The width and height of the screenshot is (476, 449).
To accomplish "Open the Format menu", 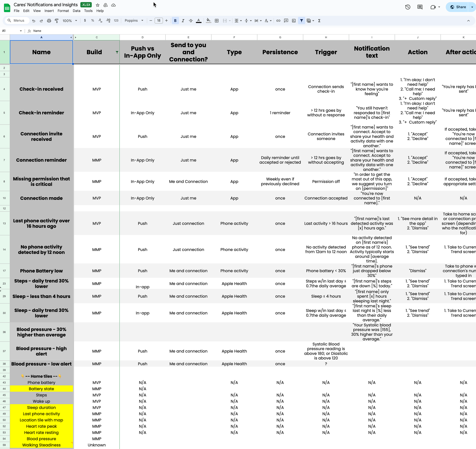I will tap(63, 11).
